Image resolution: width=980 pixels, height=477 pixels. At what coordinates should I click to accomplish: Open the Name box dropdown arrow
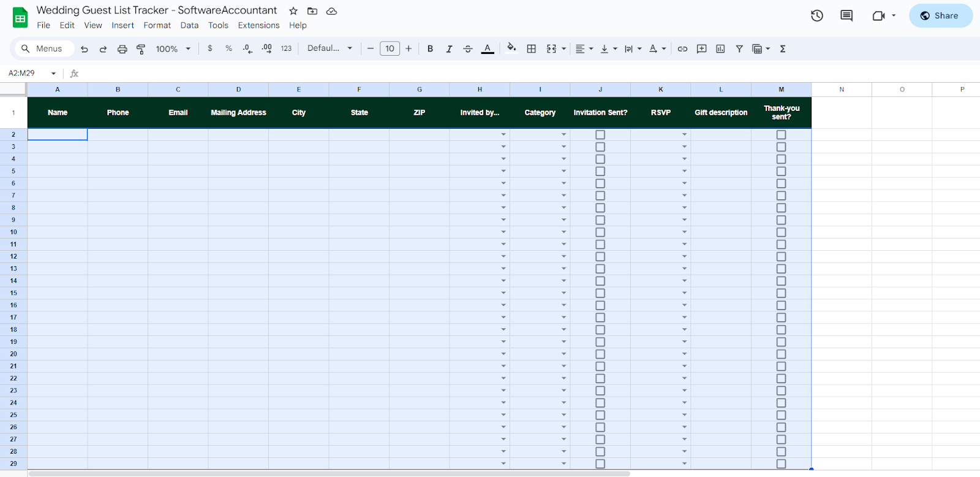click(53, 74)
